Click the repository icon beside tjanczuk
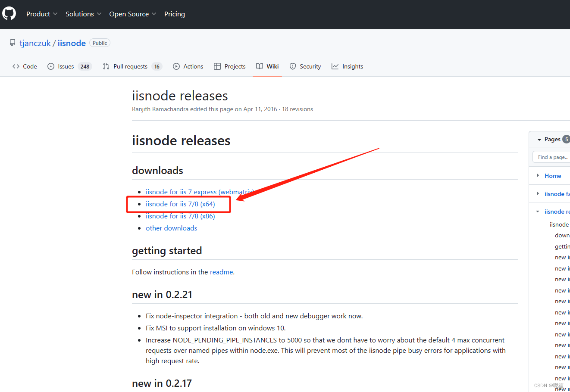This screenshot has width=570, height=392. coord(13,43)
